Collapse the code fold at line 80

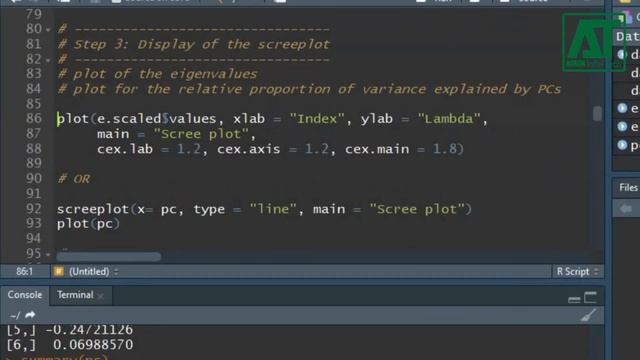pyautogui.click(x=48, y=30)
